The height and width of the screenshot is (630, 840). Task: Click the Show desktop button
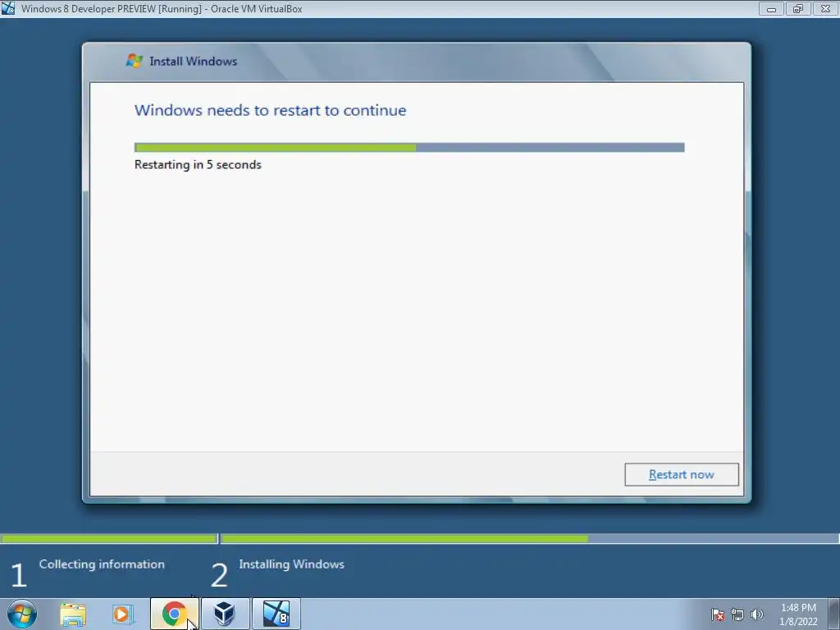(x=834, y=614)
